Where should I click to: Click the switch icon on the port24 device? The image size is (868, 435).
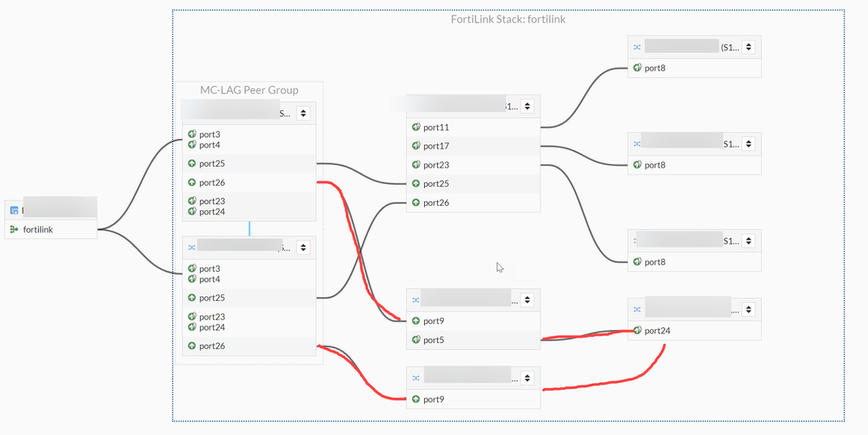coord(637,309)
